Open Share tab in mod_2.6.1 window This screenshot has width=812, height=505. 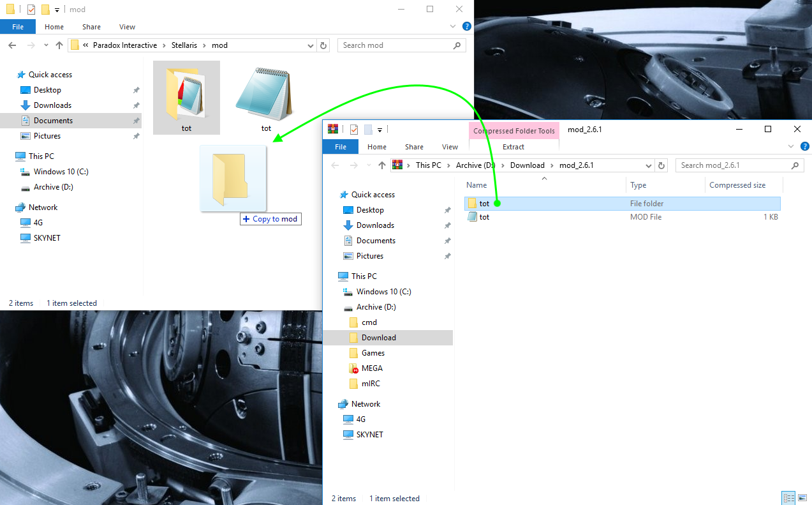coord(414,147)
